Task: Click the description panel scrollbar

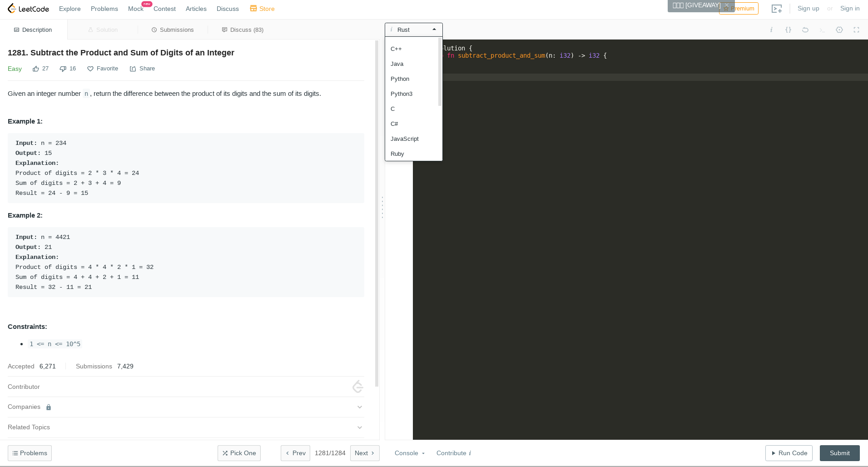Action: [377, 214]
